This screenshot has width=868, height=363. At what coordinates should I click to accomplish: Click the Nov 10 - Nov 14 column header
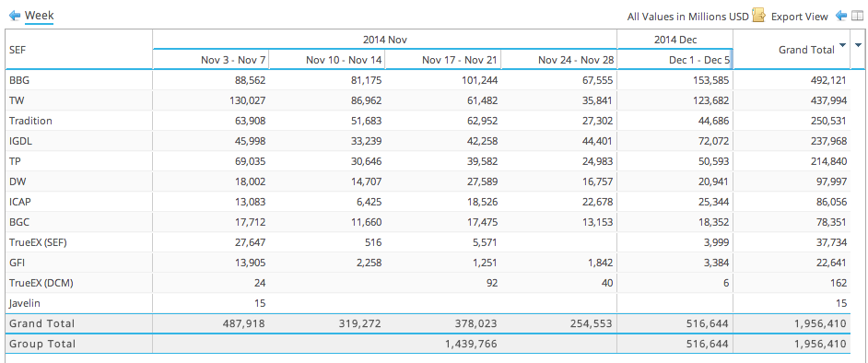pos(327,59)
